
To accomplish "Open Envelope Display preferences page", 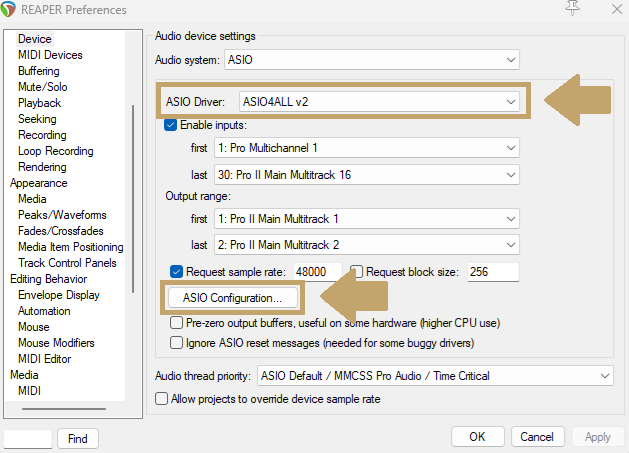I will (x=59, y=295).
